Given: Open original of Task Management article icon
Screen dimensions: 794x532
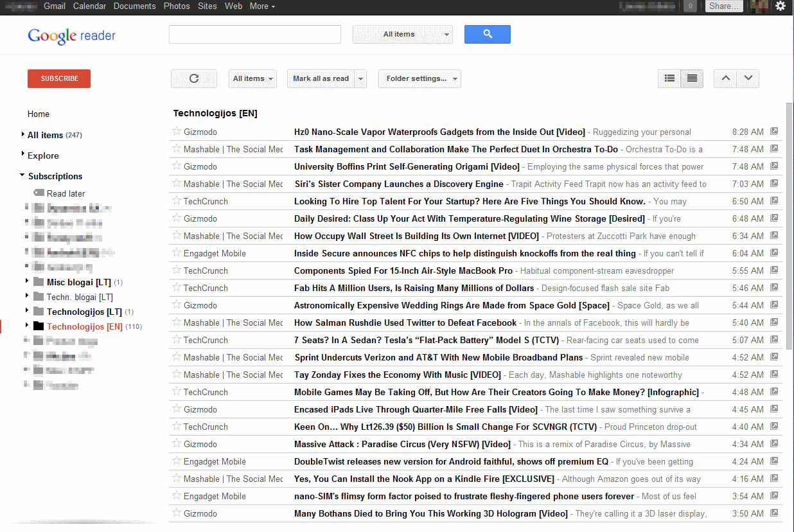Looking at the screenshot, I should [x=774, y=148].
